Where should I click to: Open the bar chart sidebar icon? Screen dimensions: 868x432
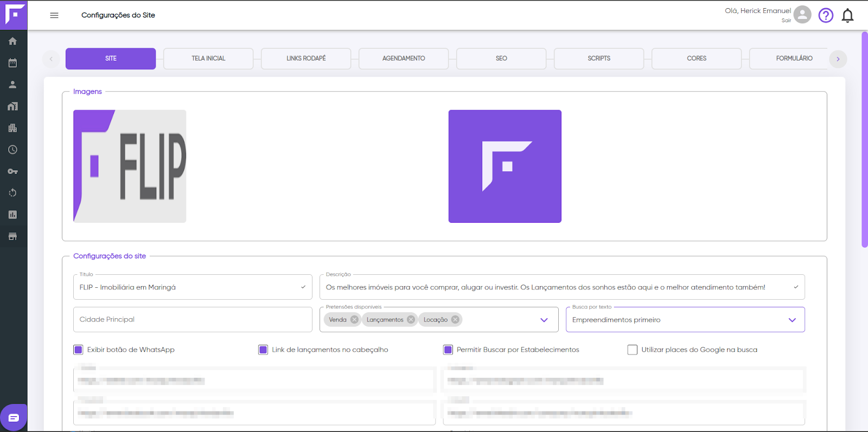[x=12, y=215]
